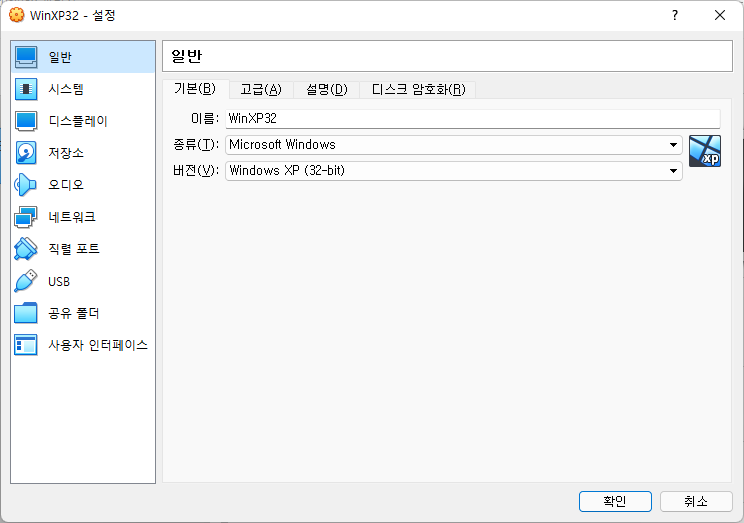Screen dimensions: 744x523
Task: Click the 오디오 speaker icon
Action: (x=26, y=185)
